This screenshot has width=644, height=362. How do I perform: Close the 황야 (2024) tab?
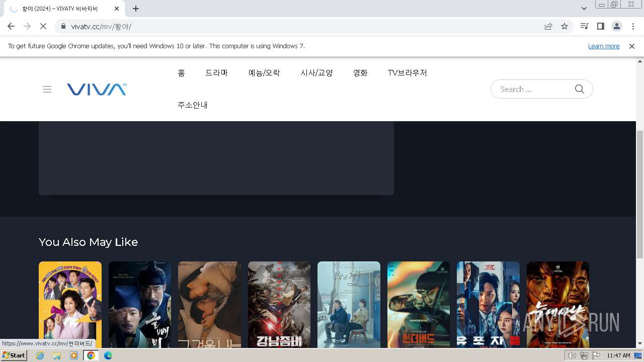117,9
